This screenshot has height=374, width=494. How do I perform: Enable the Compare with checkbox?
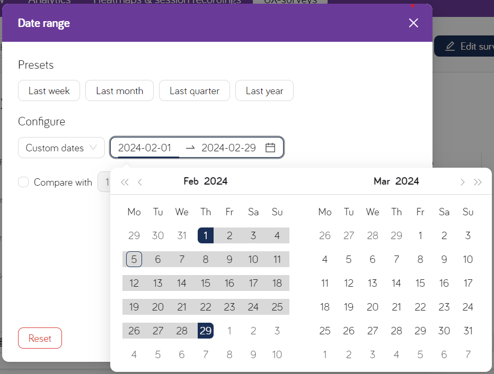click(x=23, y=182)
